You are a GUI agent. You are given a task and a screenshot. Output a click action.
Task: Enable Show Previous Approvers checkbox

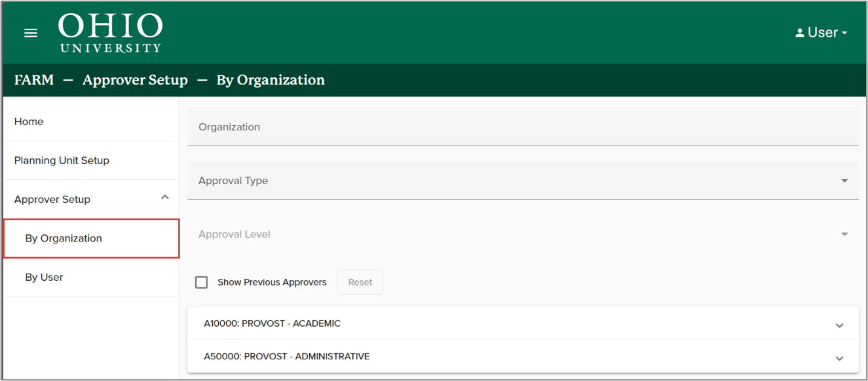pos(201,283)
